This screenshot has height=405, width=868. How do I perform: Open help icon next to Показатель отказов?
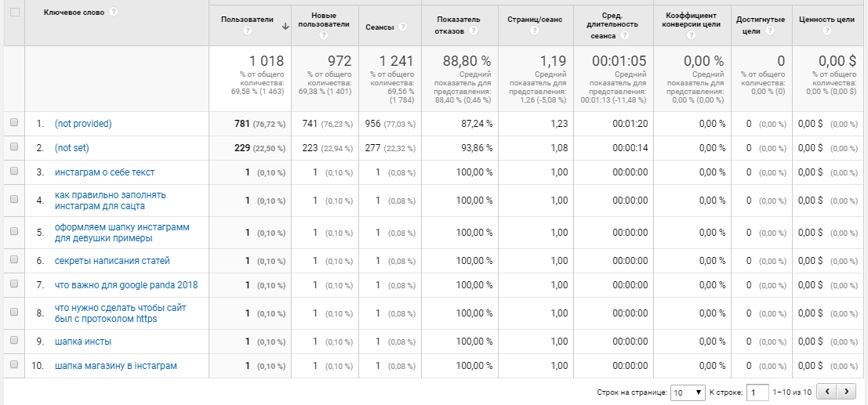(473, 31)
